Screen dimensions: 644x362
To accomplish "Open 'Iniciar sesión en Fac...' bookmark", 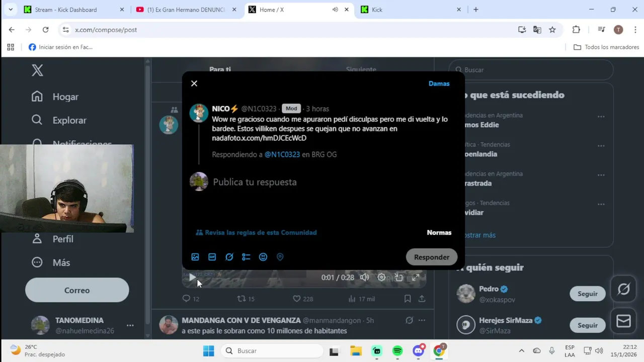I will (61, 47).
